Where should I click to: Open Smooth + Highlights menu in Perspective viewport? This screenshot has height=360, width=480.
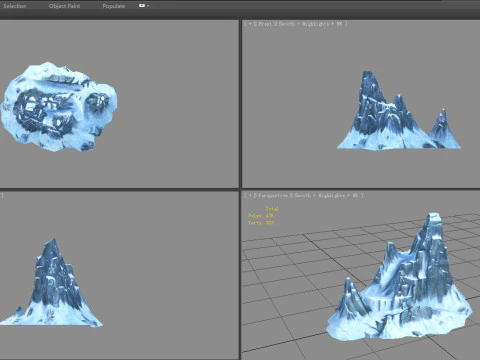click(x=326, y=196)
